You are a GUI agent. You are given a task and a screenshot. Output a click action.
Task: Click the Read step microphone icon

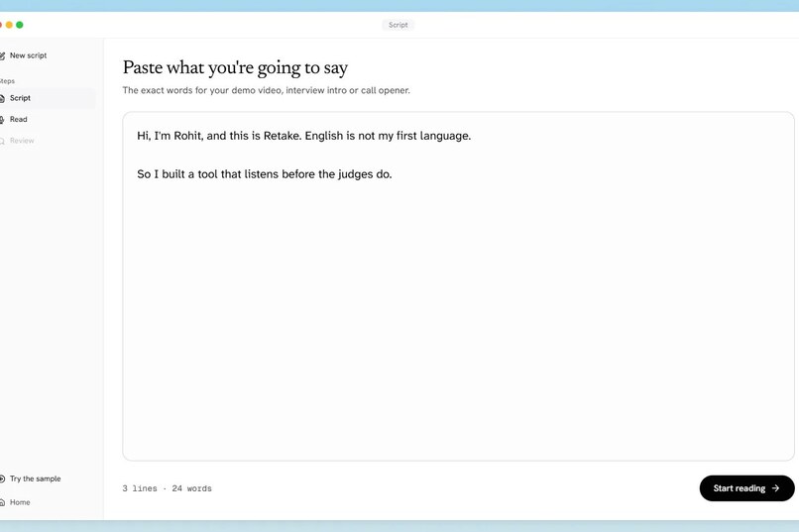click(2, 120)
